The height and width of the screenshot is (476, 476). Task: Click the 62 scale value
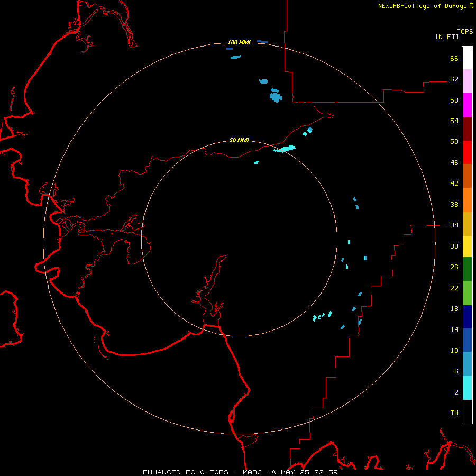[454, 79]
